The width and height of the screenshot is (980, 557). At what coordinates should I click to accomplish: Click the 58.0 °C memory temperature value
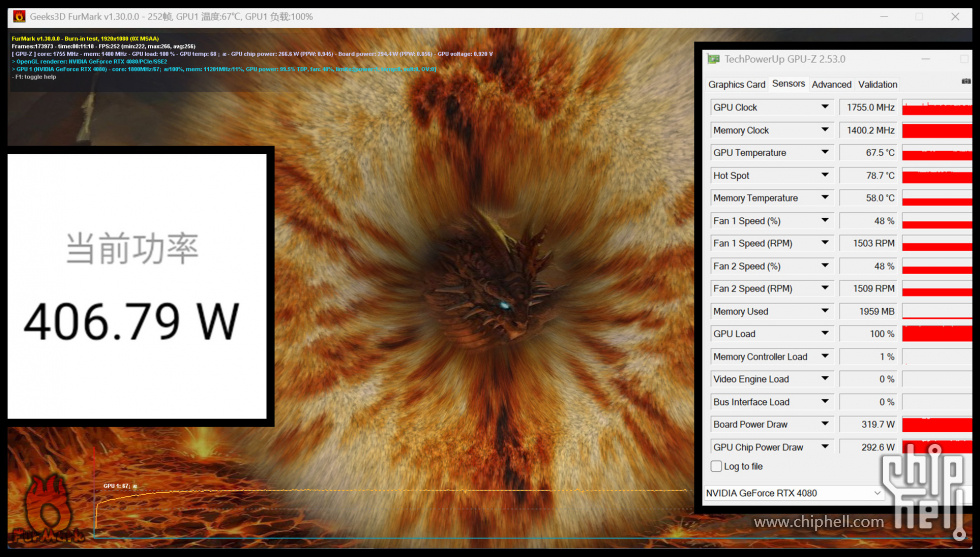coord(869,198)
